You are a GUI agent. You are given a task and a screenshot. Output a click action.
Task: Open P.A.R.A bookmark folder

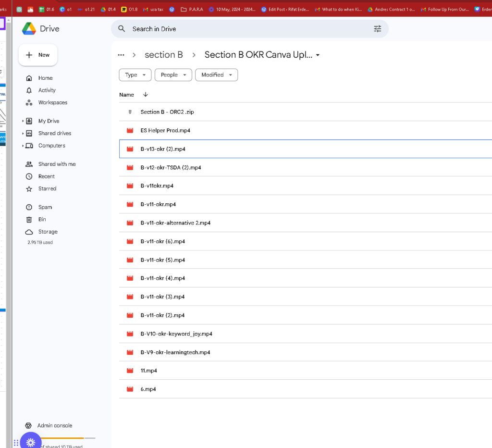point(192,10)
